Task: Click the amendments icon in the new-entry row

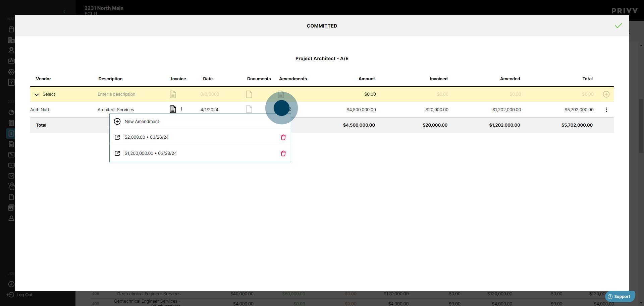Action: click(x=281, y=94)
